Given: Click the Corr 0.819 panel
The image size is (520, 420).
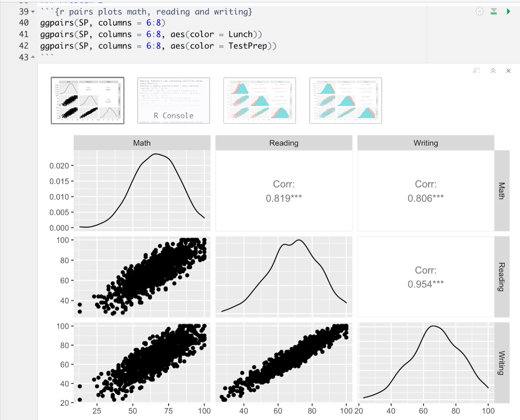Looking at the screenshot, I should click(284, 191).
